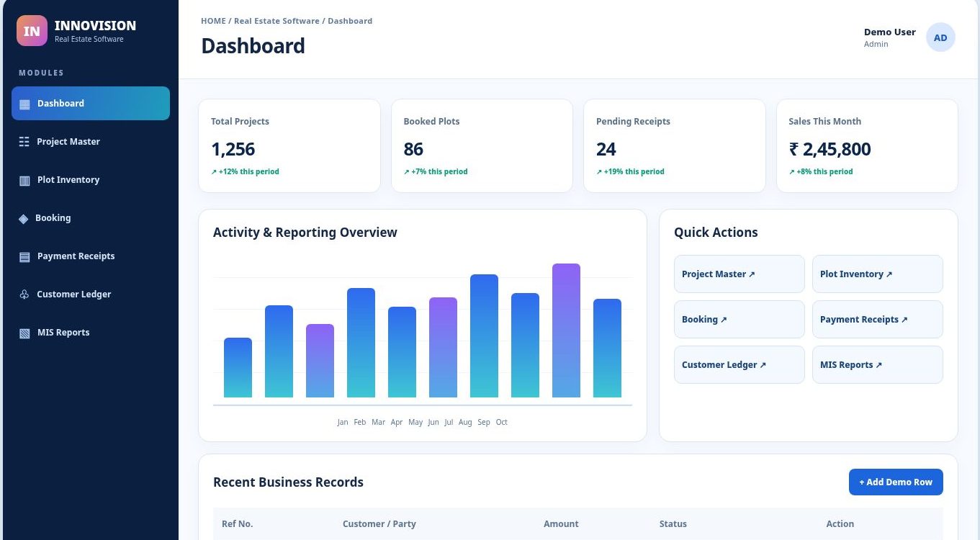Click the MIS Reports sidebar icon
Image resolution: width=980 pixels, height=540 pixels.
tap(24, 333)
